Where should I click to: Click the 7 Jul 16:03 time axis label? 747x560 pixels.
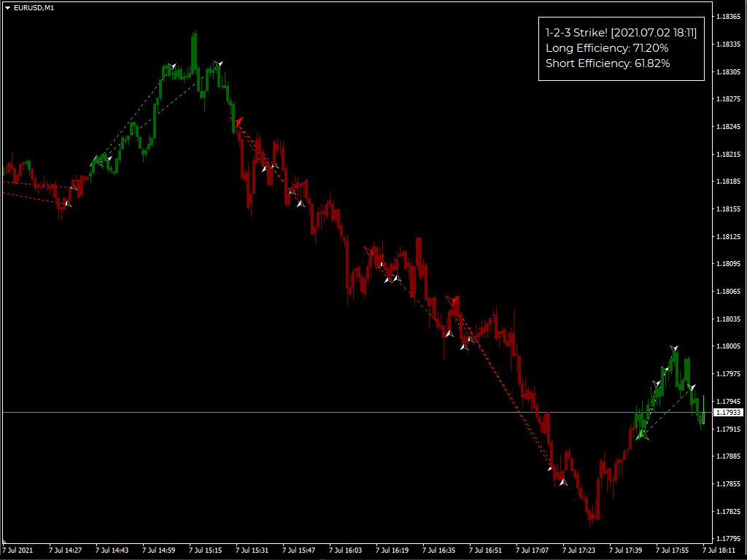345,550
